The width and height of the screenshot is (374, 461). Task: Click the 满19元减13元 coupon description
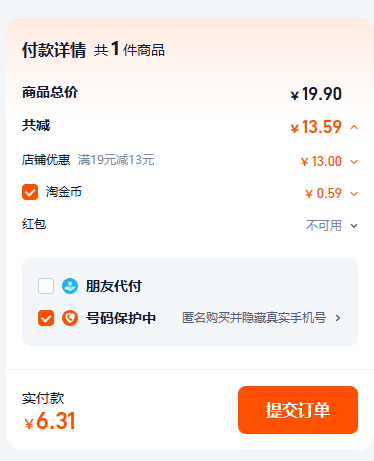pos(116,160)
